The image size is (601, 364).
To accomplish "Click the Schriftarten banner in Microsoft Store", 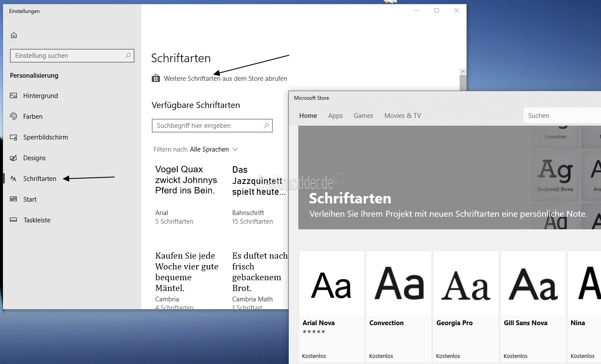I will tap(450, 177).
